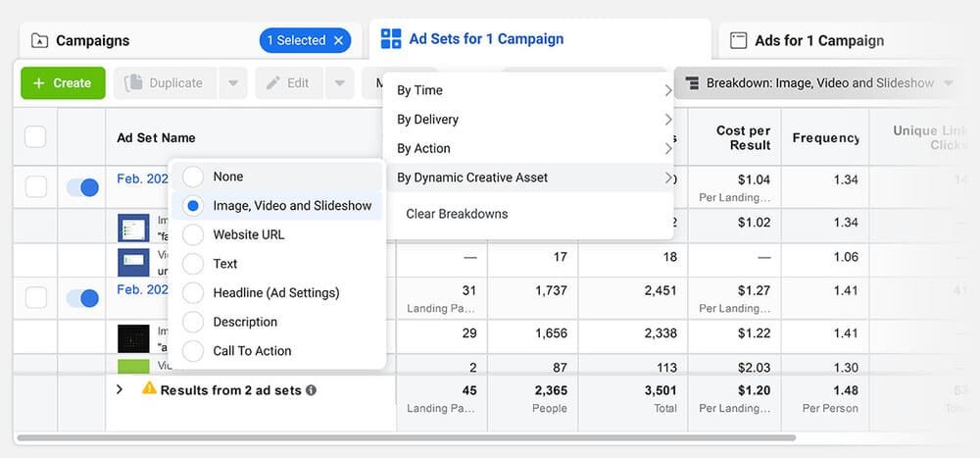Open the Edit dropdown arrow
This screenshot has width=980, height=458.
tap(339, 83)
